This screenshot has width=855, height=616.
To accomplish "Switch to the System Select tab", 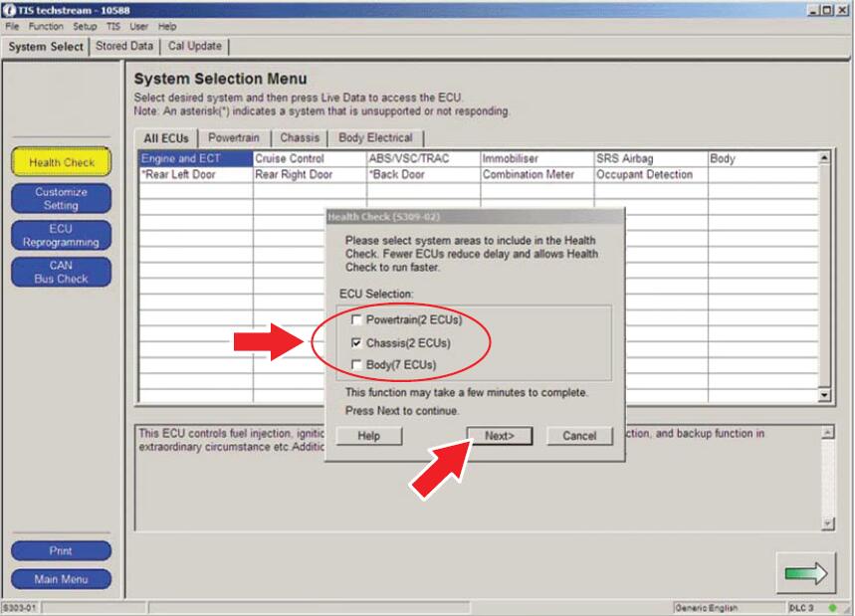I will click(46, 47).
